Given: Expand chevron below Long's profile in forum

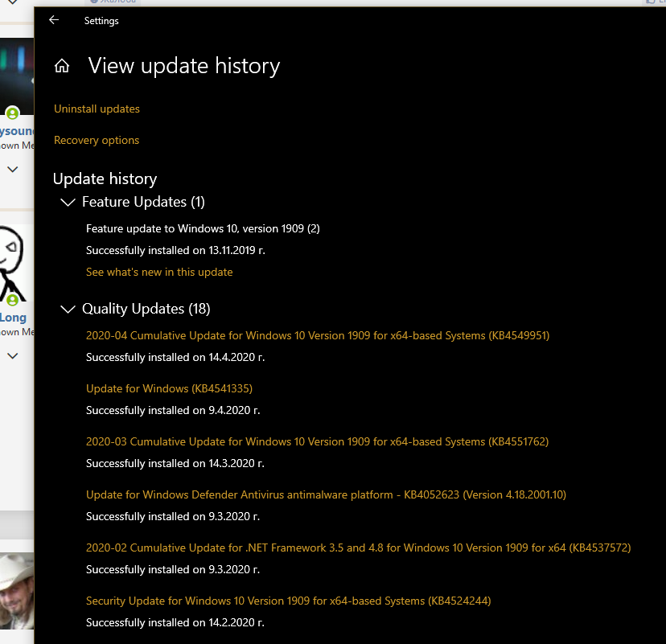Looking at the screenshot, I should (x=13, y=355).
